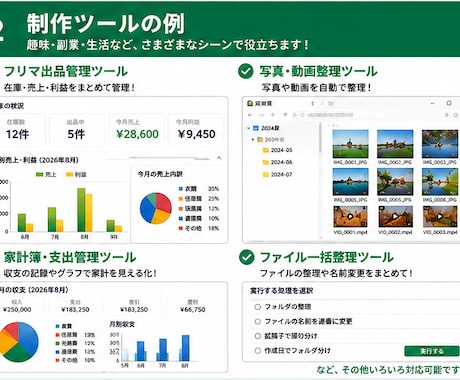Viewport: 460px width, 380px height.
Task: Click the folder icon beside 2024-07
Action: pos(266,174)
